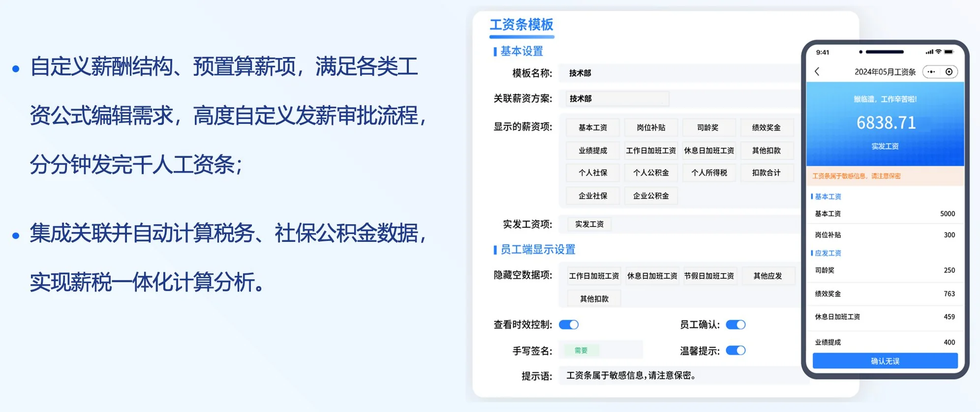The image size is (980, 412).
Task: Switch to the 工资条模板 tab
Action: (x=521, y=25)
